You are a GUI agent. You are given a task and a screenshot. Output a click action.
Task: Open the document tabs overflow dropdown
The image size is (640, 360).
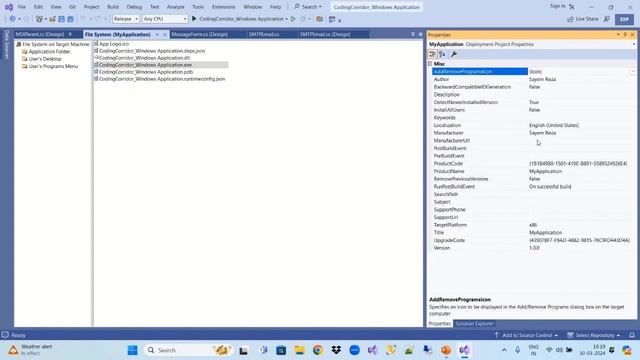[x=413, y=34]
